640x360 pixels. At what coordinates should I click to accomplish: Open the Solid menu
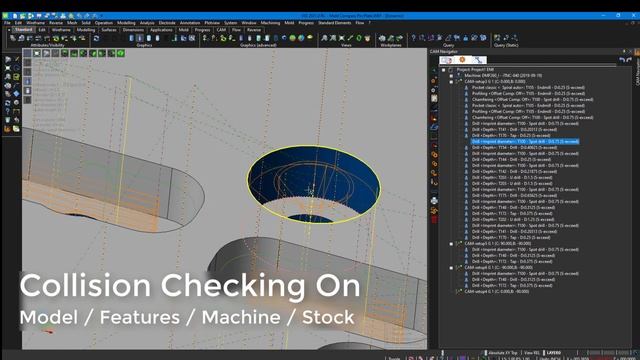coord(86,23)
